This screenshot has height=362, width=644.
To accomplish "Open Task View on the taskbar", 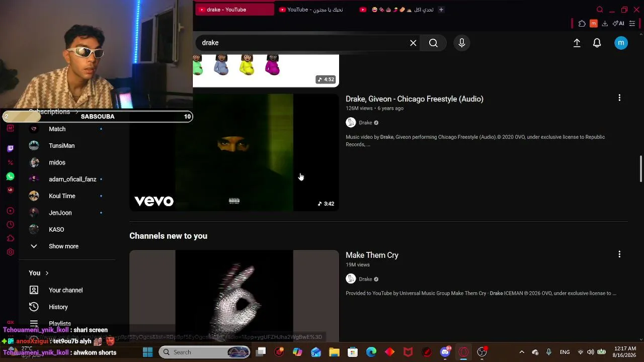I will click(261, 352).
